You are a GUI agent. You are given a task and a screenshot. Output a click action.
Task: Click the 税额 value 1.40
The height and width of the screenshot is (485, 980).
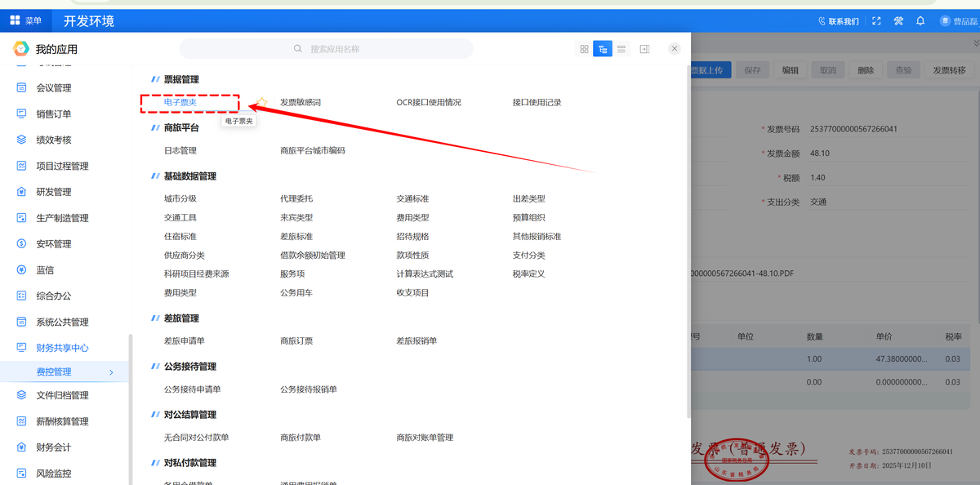pyautogui.click(x=817, y=177)
